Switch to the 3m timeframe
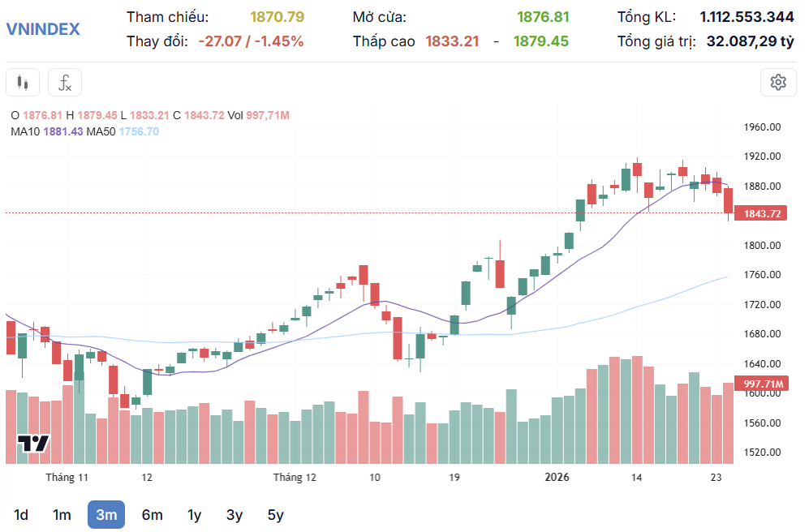The height and width of the screenshot is (532, 809). (106, 514)
